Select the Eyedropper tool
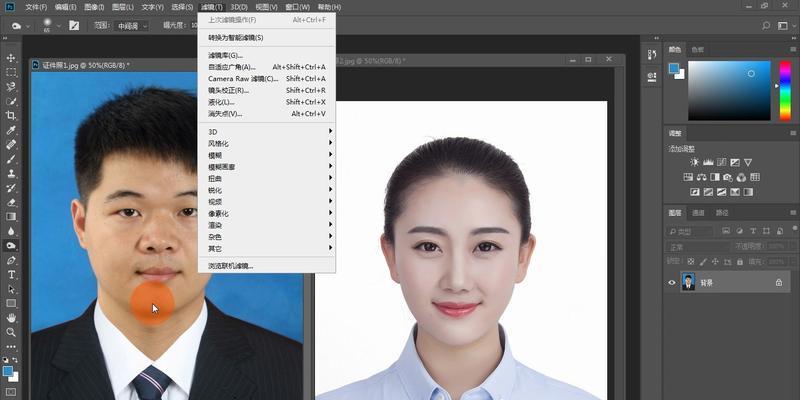The width and height of the screenshot is (800, 400). [11, 130]
